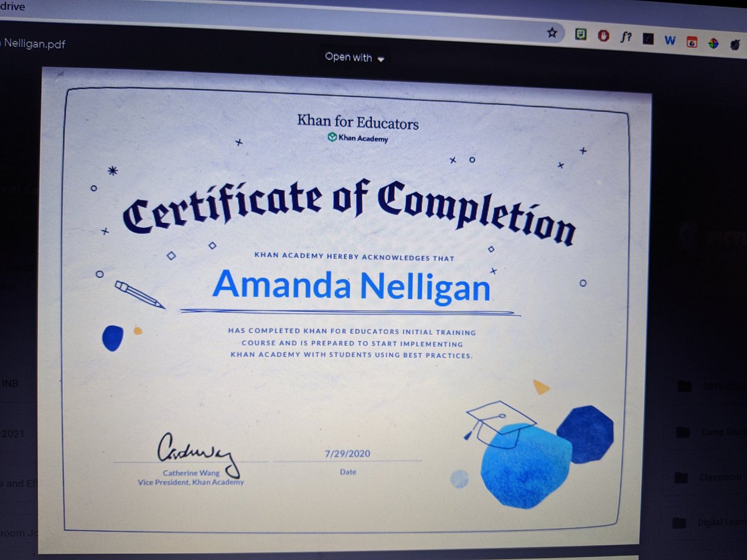Click the dark apple-shaped extension icon
Screen dimensions: 747x560
click(x=736, y=46)
